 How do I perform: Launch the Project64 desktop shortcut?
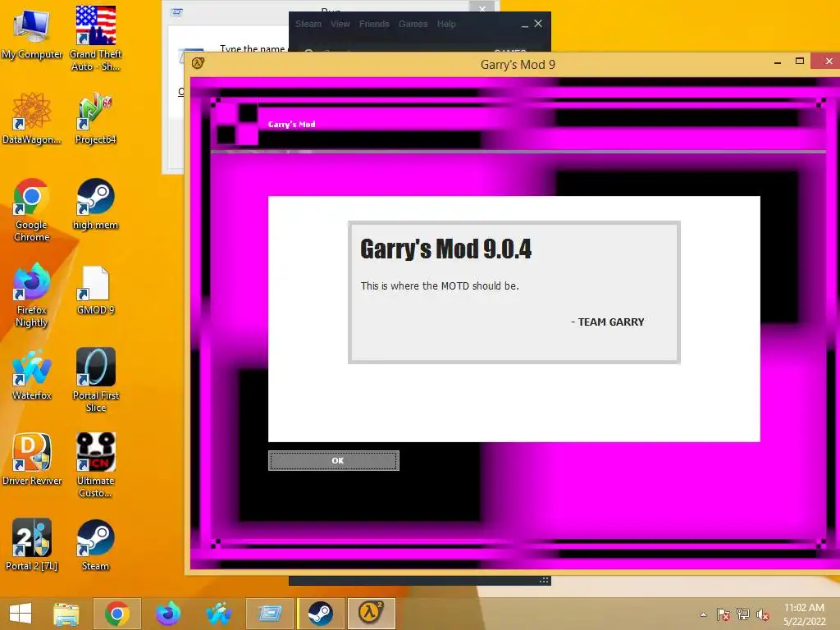pos(95,118)
